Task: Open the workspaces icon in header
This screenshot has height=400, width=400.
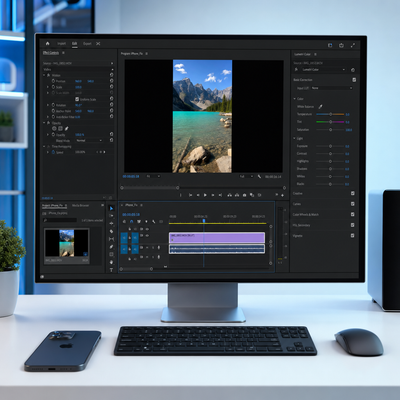Action: tap(330, 45)
